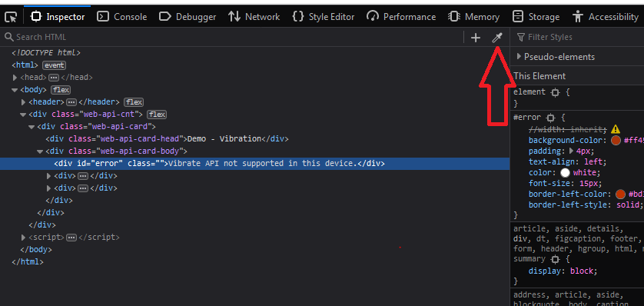644x306 pixels.
Task: Open the white color swatch
Action: coord(565,172)
